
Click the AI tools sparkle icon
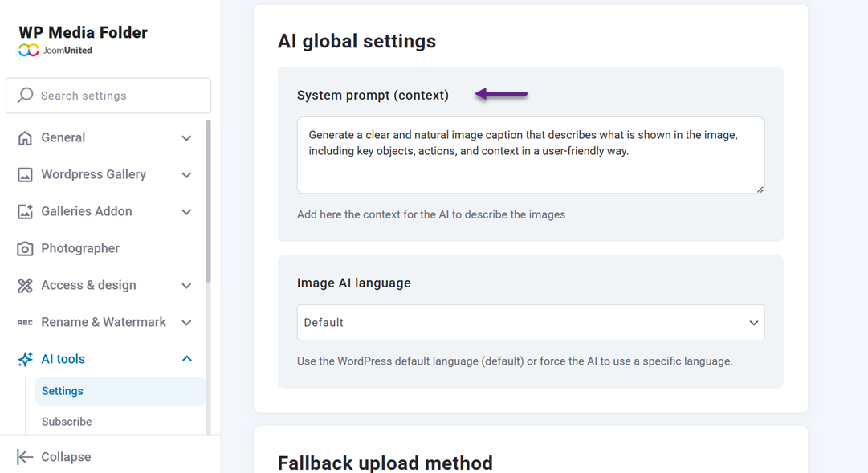(25, 359)
